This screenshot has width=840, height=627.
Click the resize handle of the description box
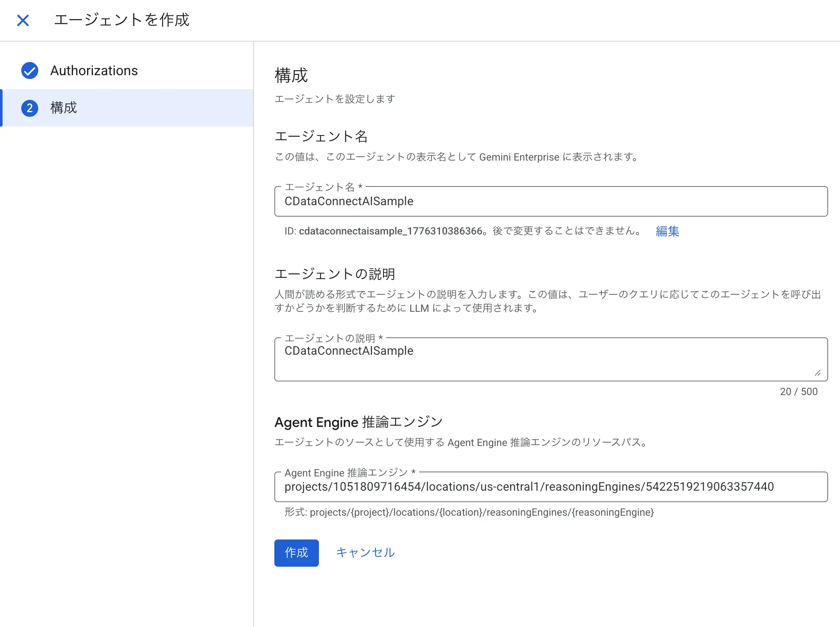point(818,373)
